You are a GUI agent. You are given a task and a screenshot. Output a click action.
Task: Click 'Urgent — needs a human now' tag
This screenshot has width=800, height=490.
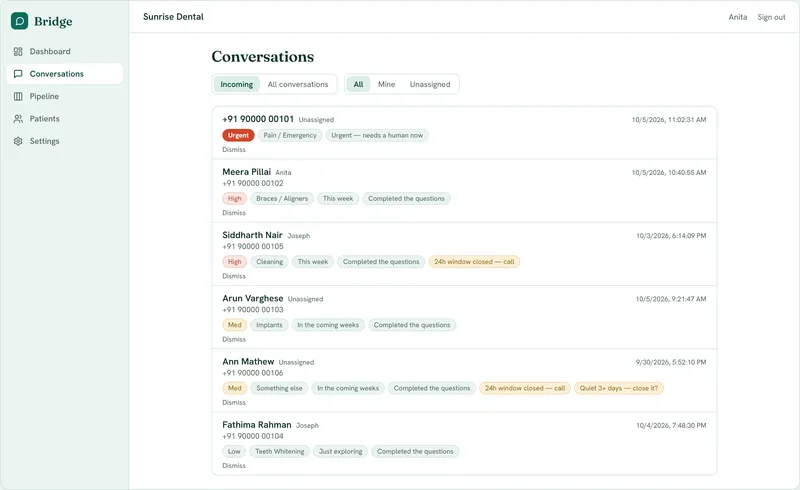pos(377,135)
